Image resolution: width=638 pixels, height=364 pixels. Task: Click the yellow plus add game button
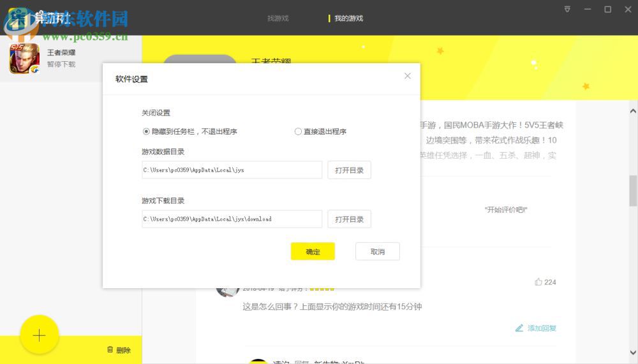pyautogui.click(x=39, y=335)
